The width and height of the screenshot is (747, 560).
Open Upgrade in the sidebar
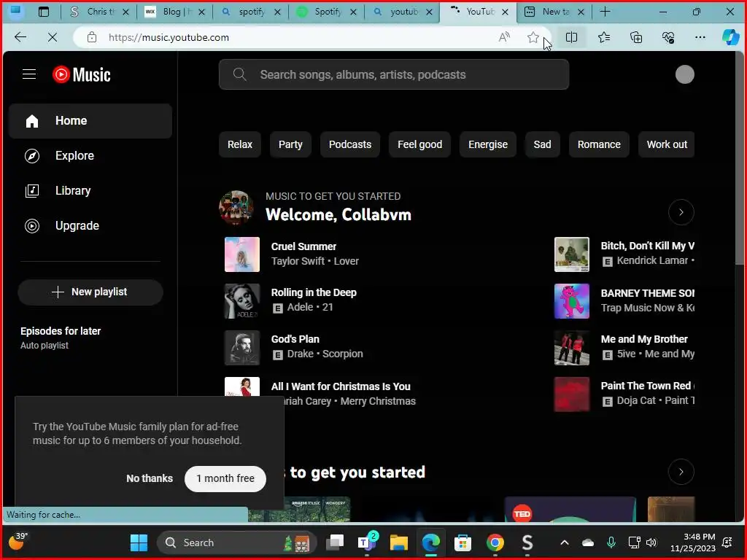click(x=90, y=226)
